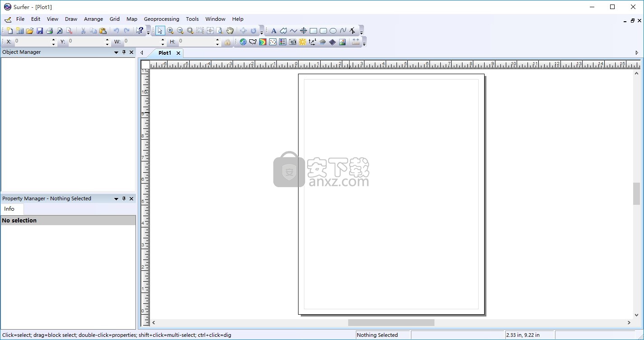Open Property Manager panel options dropdown

116,199
